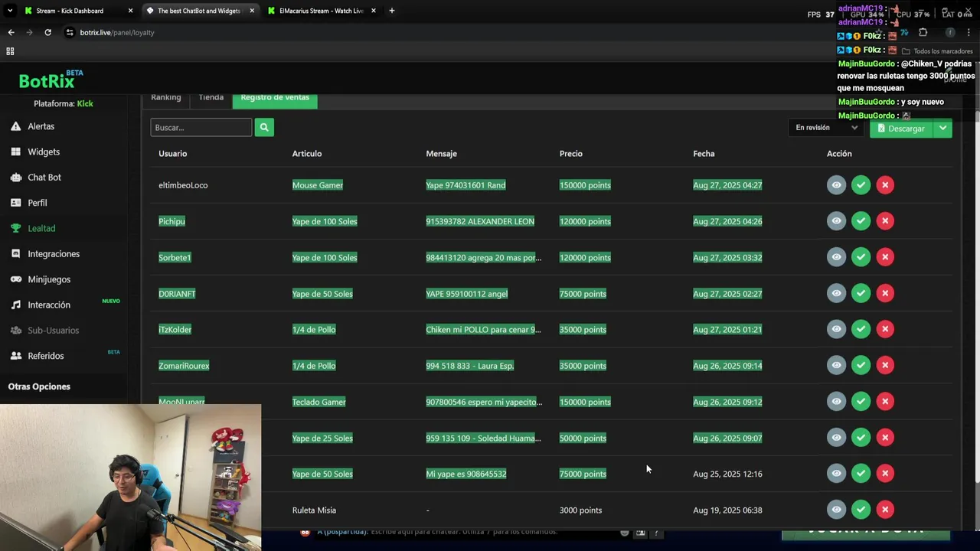Click the Buscar search field
The image size is (980, 551).
201,127
